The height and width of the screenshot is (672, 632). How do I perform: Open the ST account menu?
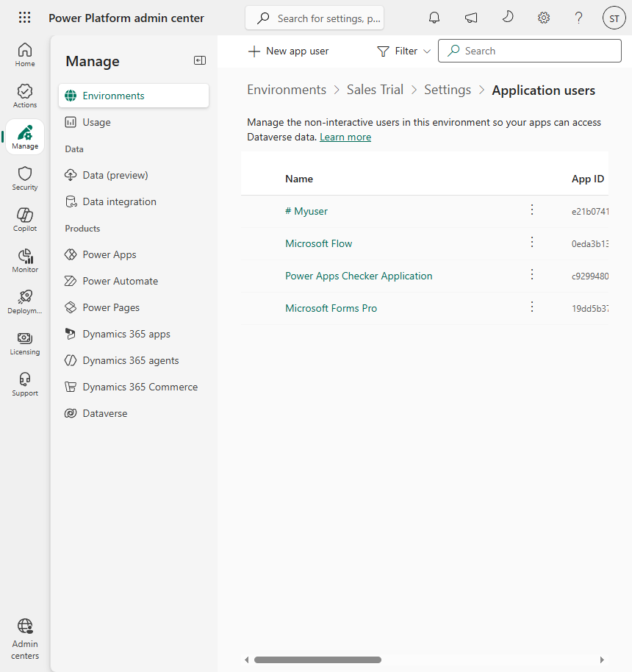coord(614,18)
